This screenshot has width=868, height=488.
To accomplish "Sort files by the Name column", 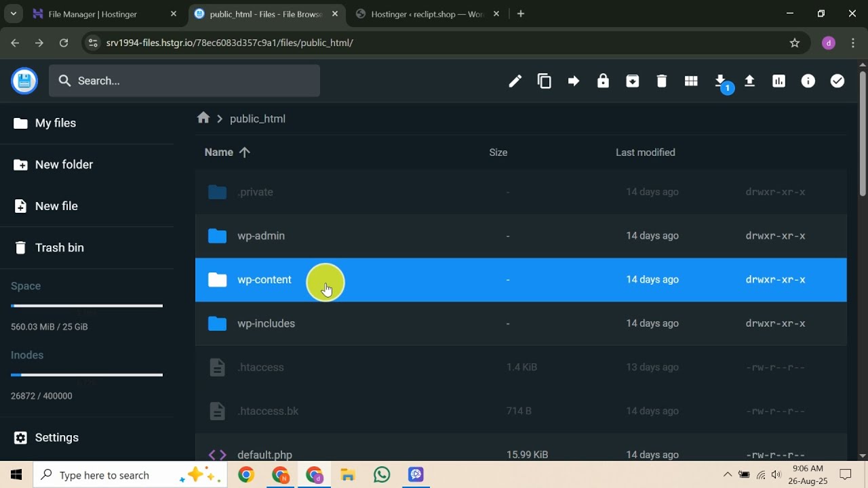I will coord(227,152).
